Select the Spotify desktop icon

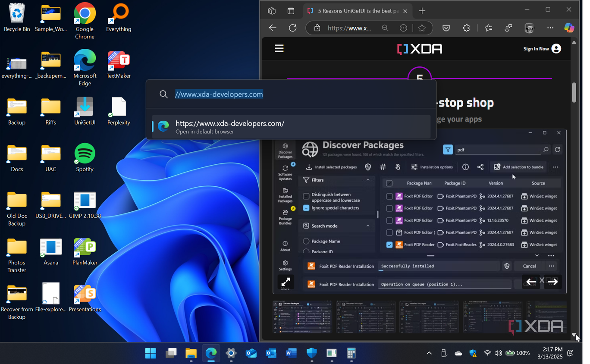point(85,157)
